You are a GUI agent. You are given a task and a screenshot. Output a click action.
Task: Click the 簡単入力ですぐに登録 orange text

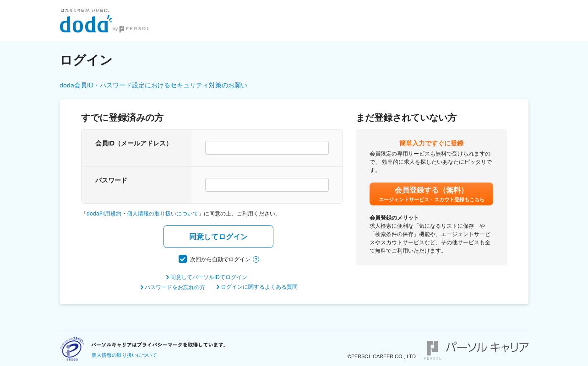click(431, 143)
